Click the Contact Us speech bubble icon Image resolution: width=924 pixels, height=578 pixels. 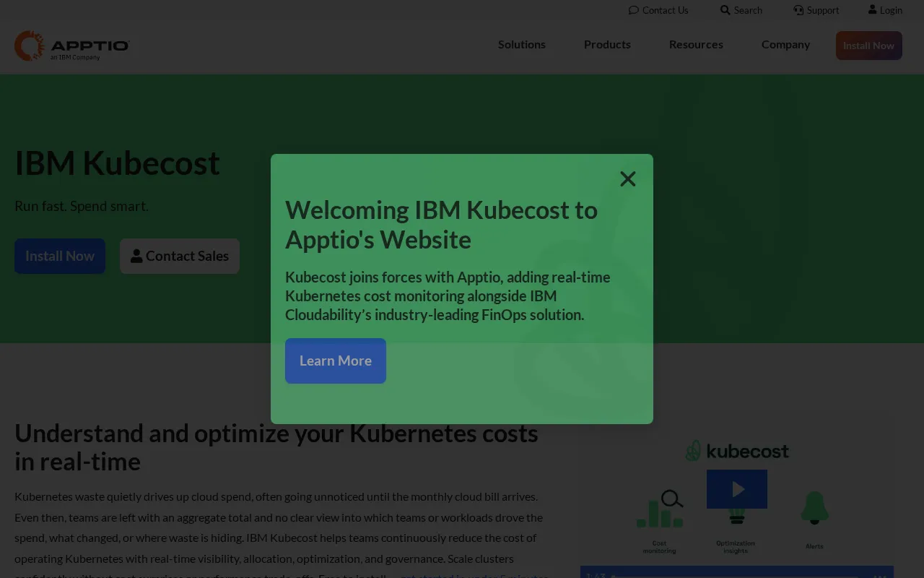[634, 10]
